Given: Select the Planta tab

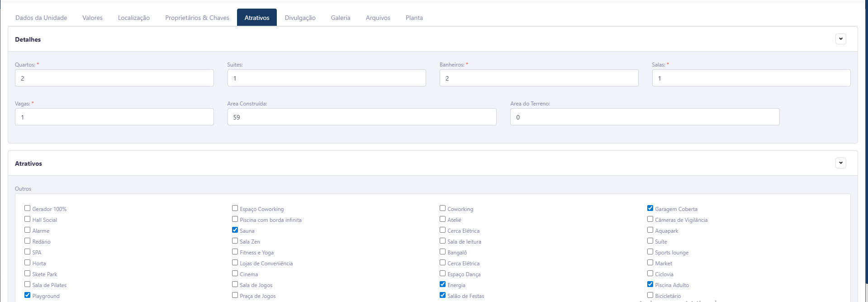Looking at the screenshot, I should tap(414, 18).
